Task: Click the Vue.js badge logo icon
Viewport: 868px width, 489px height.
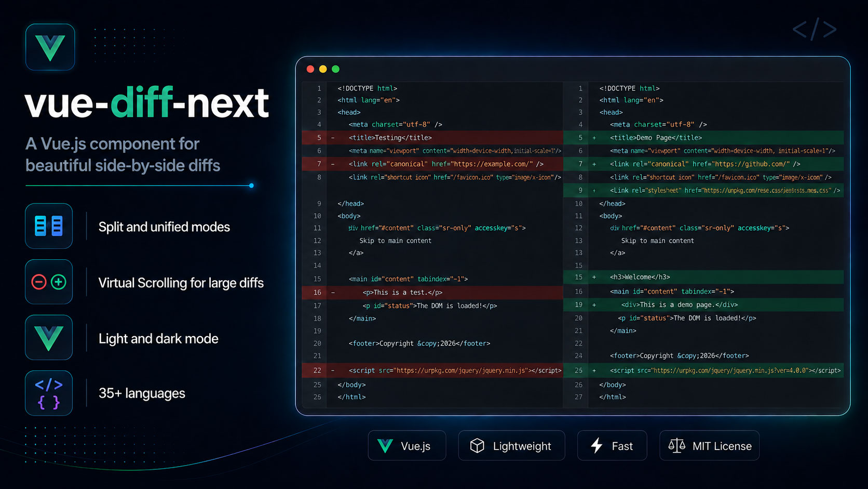Action: click(385, 446)
